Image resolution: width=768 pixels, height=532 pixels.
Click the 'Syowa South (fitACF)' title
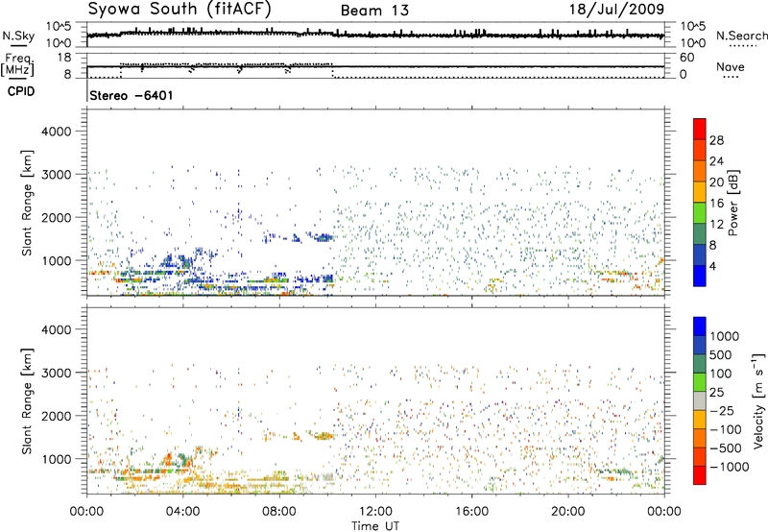coord(180,9)
